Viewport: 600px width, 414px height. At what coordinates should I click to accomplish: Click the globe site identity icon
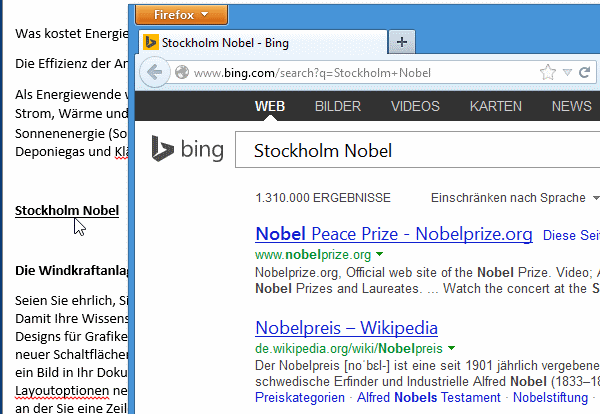tap(182, 72)
